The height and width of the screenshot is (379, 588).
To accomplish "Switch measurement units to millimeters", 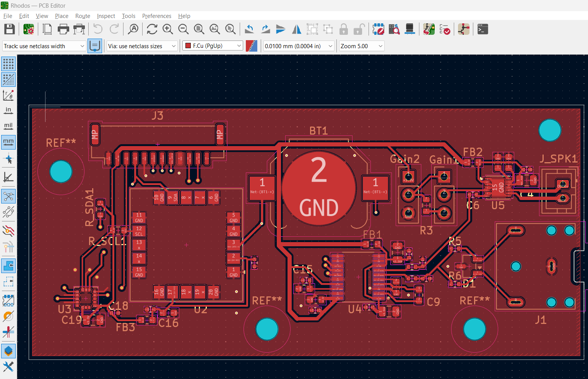I will tap(8, 142).
